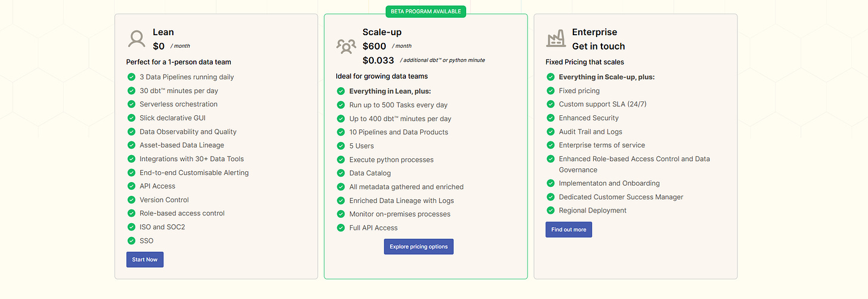Viewport: 868px width, 299px height.
Task: Select the Scale-up plan heading
Action: click(x=383, y=32)
